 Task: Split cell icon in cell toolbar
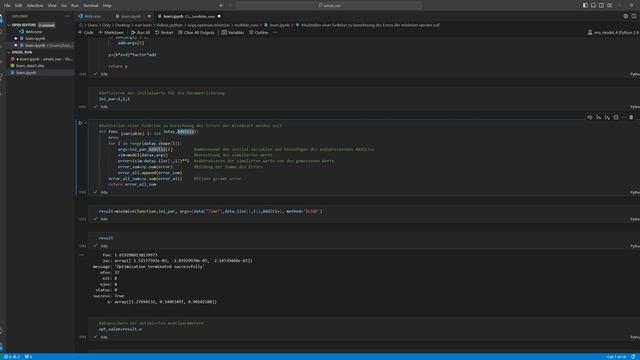click(x=616, y=118)
